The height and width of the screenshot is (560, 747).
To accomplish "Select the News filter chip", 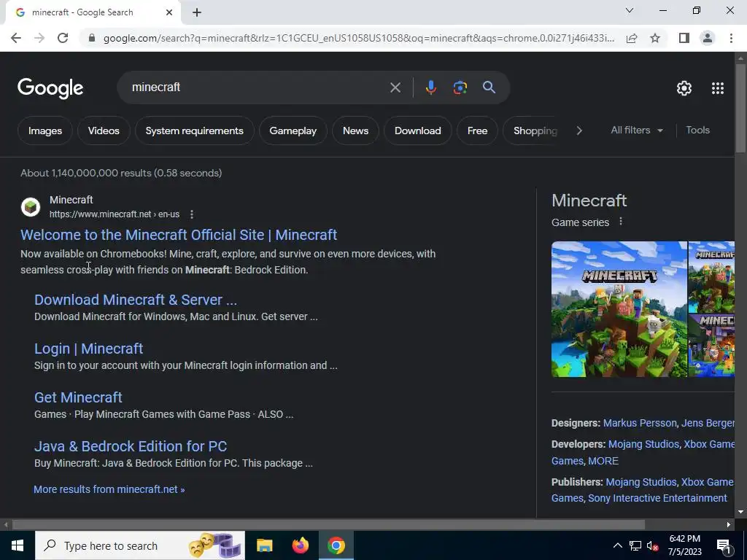I will 355,131.
